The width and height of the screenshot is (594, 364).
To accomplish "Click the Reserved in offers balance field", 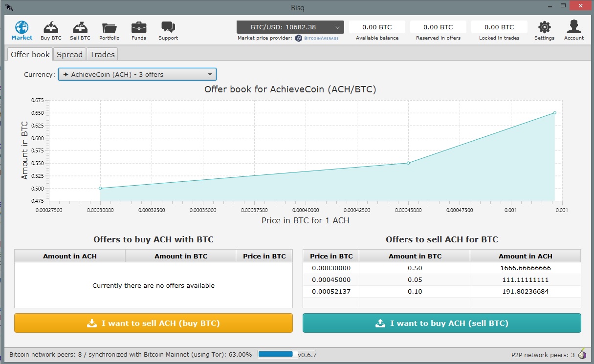I will 438,27.
